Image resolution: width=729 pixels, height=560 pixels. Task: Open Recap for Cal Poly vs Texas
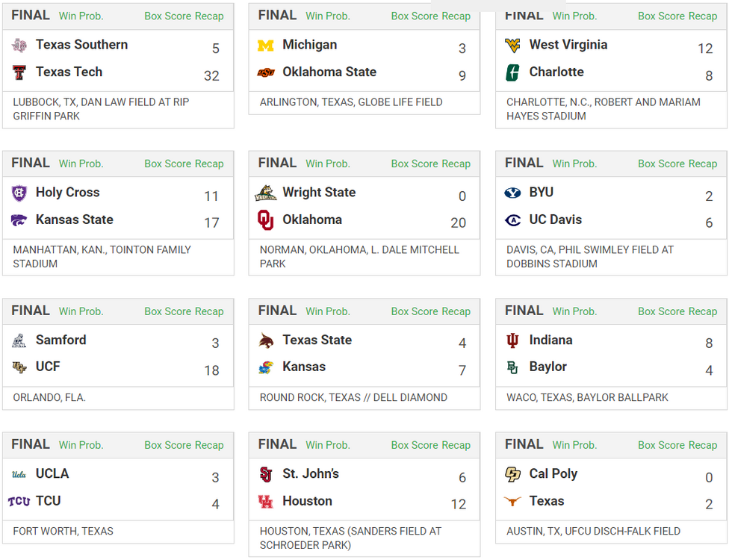702,445
